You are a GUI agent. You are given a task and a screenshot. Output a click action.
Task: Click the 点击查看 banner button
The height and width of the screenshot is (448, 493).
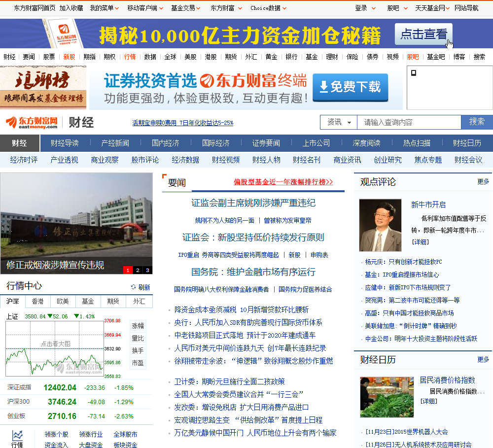(x=423, y=34)
